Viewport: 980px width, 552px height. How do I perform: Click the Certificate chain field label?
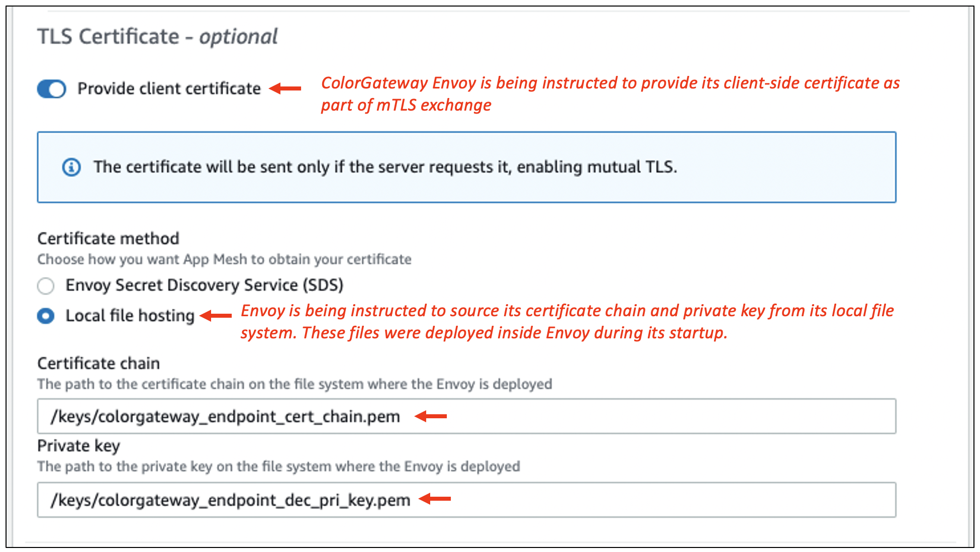point(99,363)
